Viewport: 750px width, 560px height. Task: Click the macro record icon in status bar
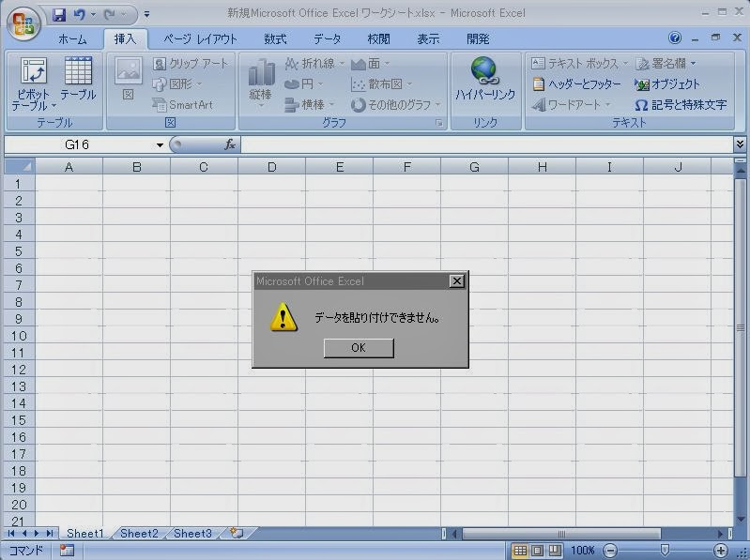tap(67, 551)
